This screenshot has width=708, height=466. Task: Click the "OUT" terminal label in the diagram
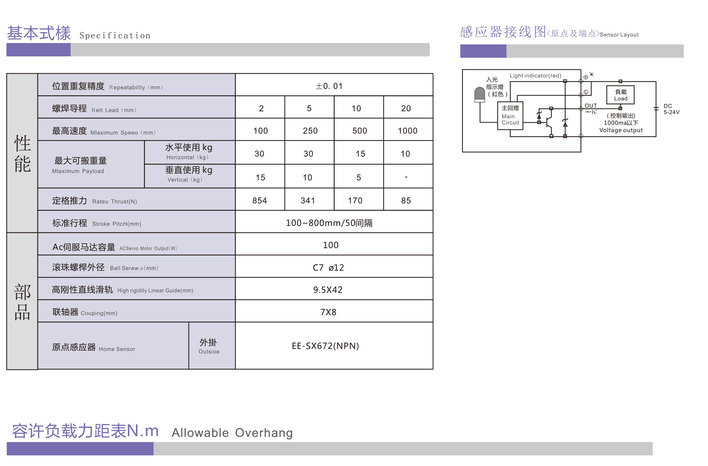(x=591, y=105)
